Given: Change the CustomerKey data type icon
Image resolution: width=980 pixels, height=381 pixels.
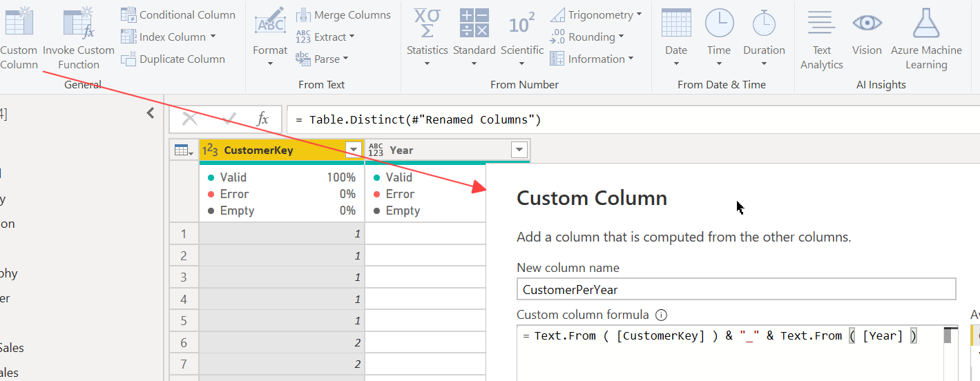Looking at the screenshot, I should tap(209, 150).
